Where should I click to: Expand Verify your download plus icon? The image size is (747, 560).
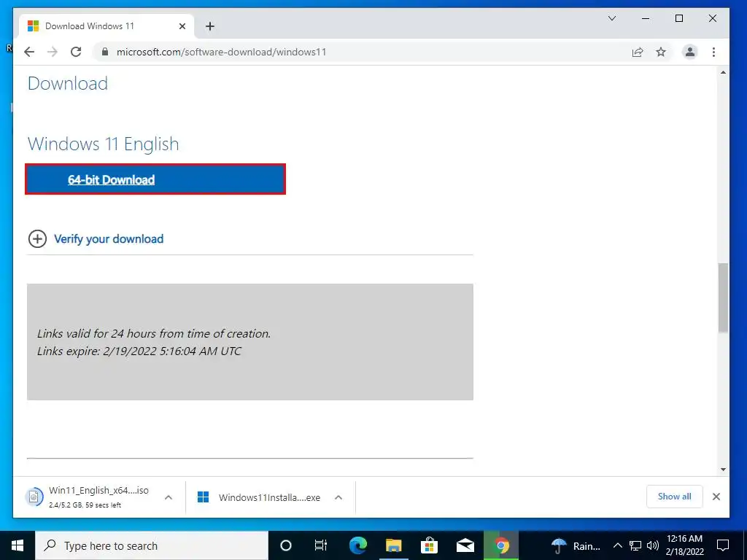pos(37,238)
